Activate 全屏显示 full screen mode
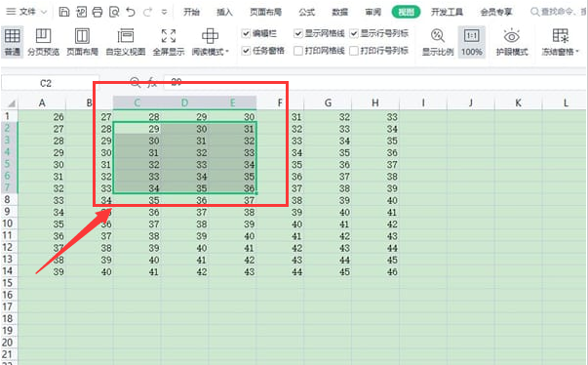 (169, 42)
